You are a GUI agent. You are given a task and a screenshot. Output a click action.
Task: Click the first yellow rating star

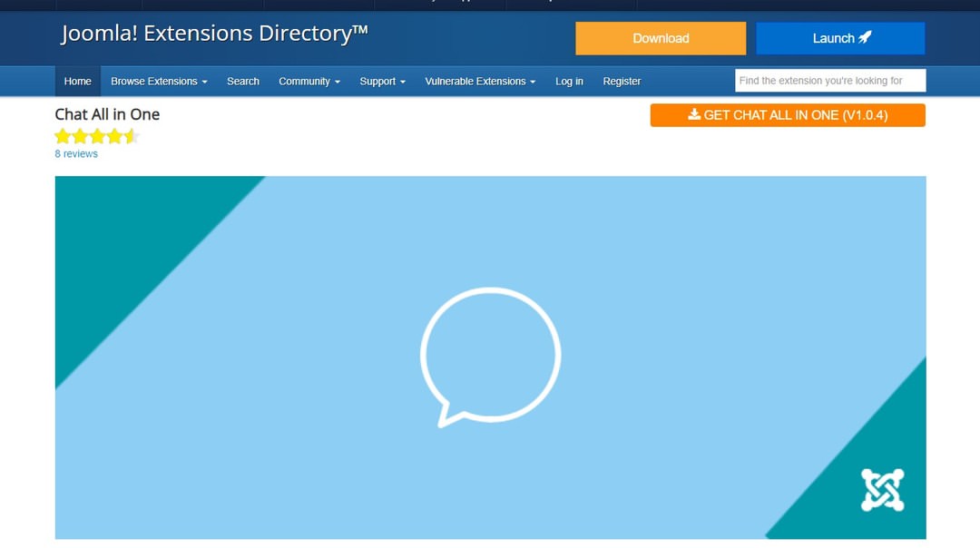pyautogui.click(x=63, y=137)
